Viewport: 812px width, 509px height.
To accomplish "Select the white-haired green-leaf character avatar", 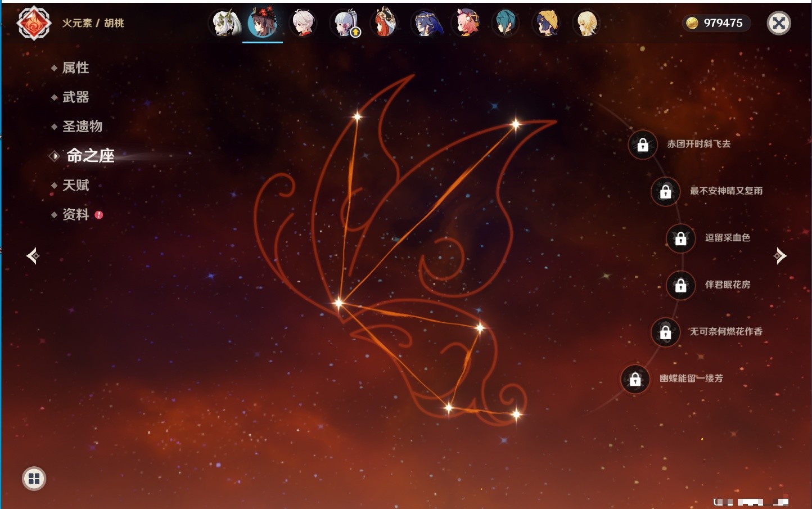I will (x=225, y=23).
